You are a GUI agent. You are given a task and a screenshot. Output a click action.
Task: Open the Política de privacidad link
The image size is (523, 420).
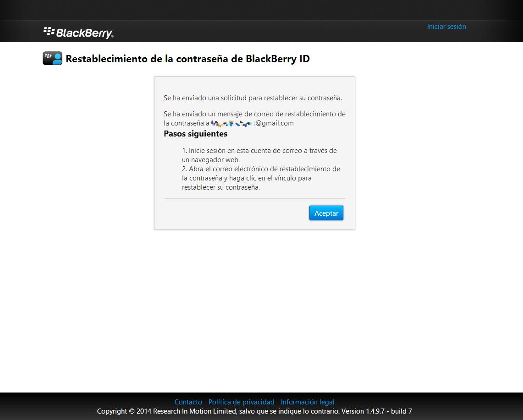[241, 402]
